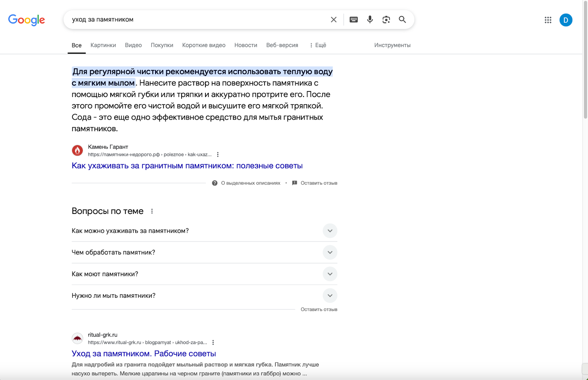588x380 pixels.
Task: Open the on-screen keyboard input tool
Action: coord(354,19)
